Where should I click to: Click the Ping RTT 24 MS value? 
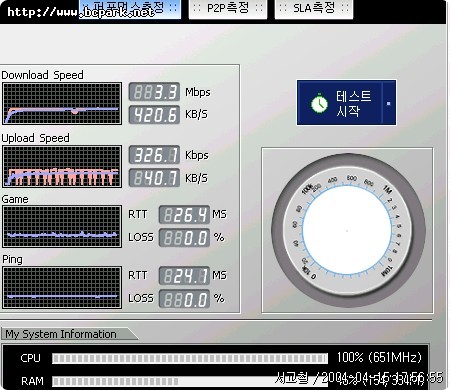click(184, 276)
